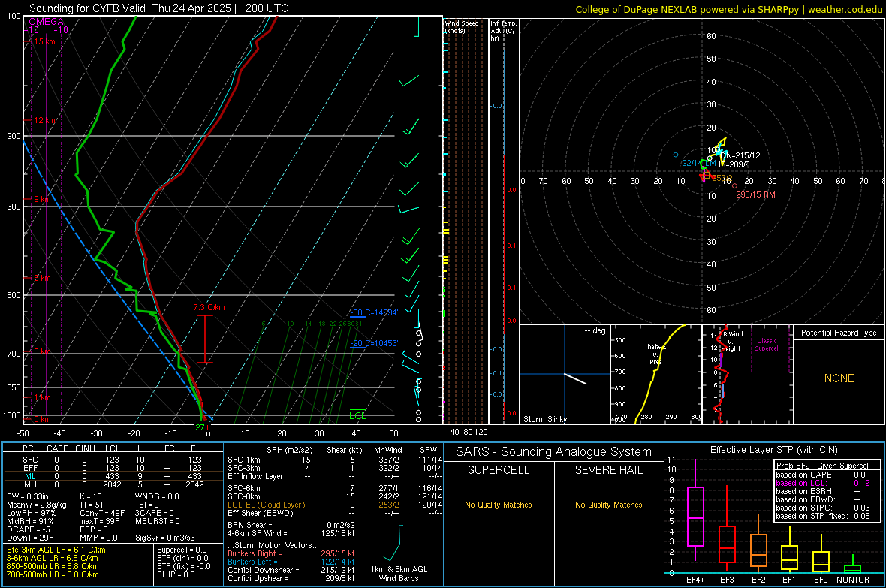Click the 'ConvT = 49F' value
The image size is (886, 588).
101,513
